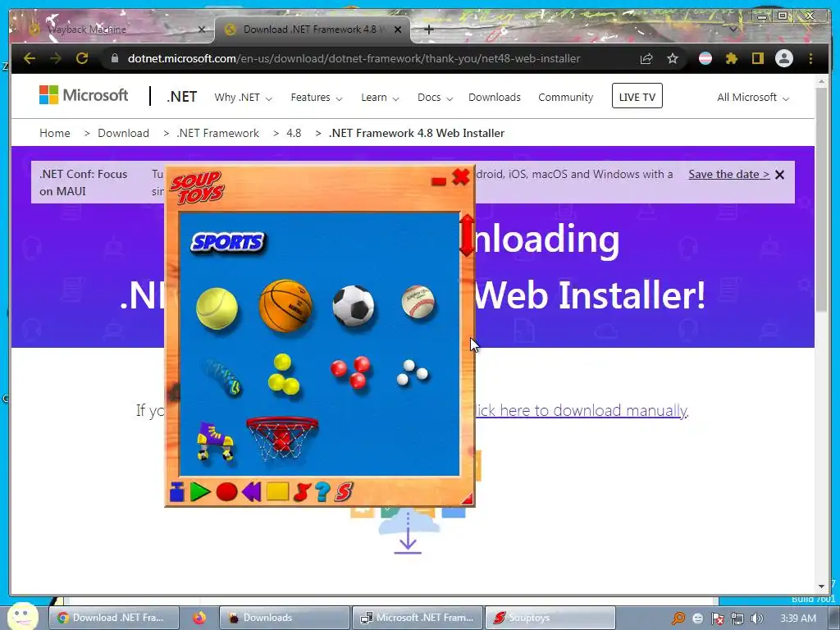The height and width of the screenshot is (630, 840).
Task: Open Firefox from the taskbar
Action: [x=199, y=618]
